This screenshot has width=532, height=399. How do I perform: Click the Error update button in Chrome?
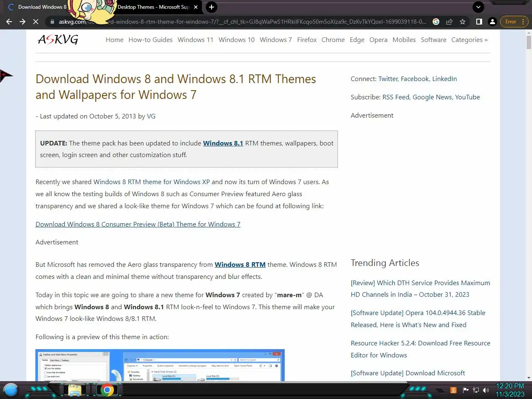(x=514, y=22)
